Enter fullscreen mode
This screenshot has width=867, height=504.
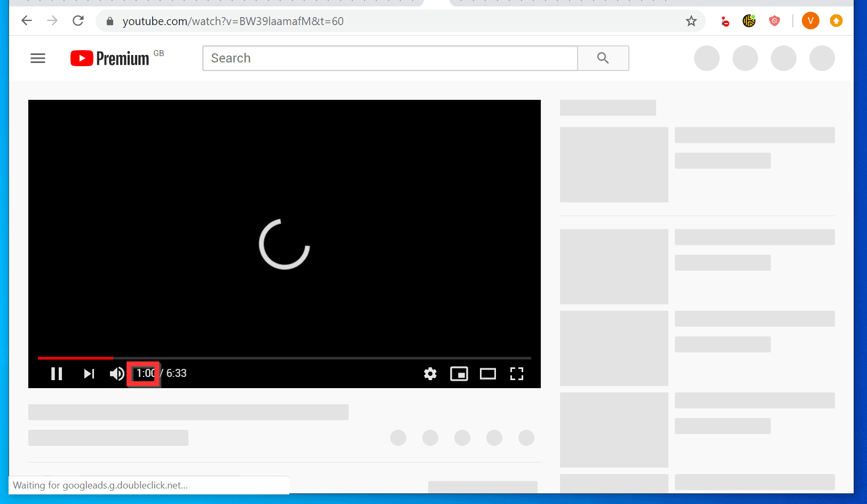pos(516,374)
